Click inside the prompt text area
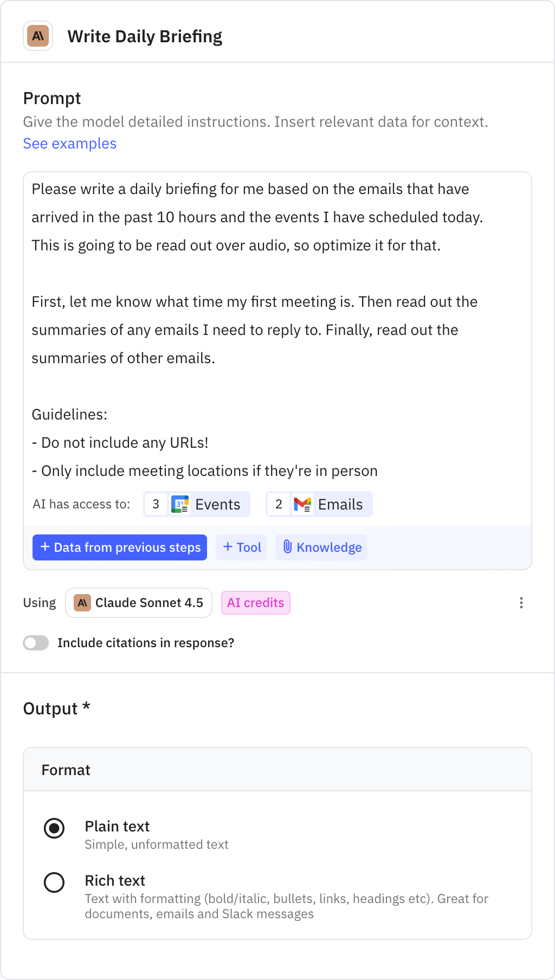 point(277,325)
